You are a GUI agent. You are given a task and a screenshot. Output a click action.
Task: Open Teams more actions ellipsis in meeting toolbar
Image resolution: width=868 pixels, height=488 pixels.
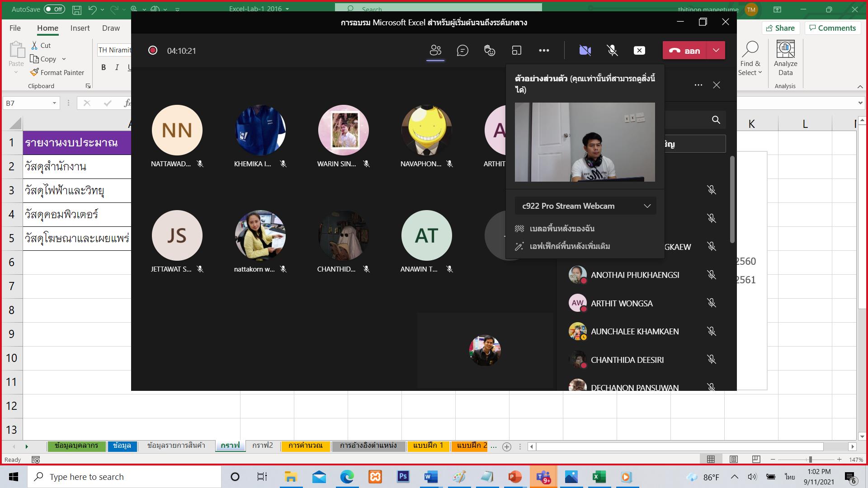pyautogui.click(x=544, y=51)
